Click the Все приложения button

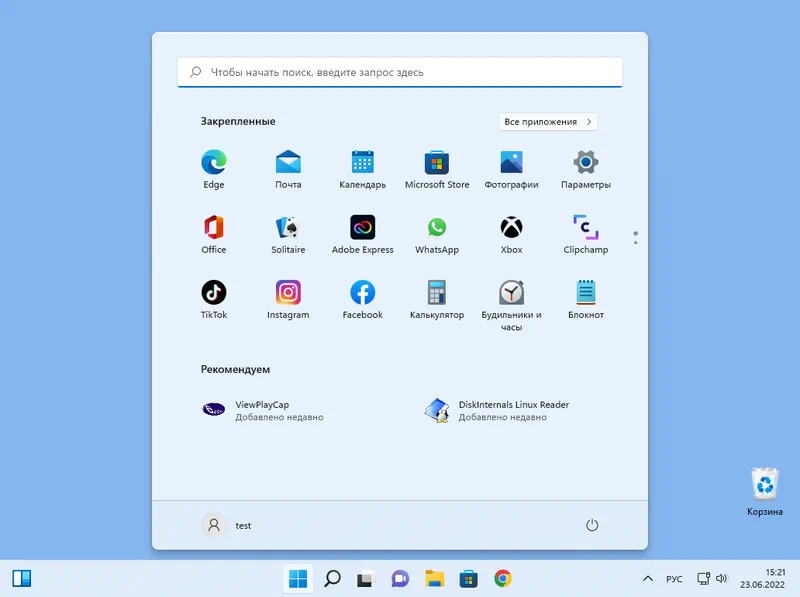(x=548, y=122)
